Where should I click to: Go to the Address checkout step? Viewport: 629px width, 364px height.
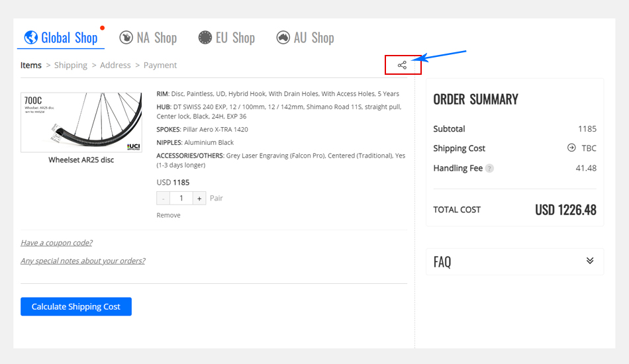[x=115, y=65]
